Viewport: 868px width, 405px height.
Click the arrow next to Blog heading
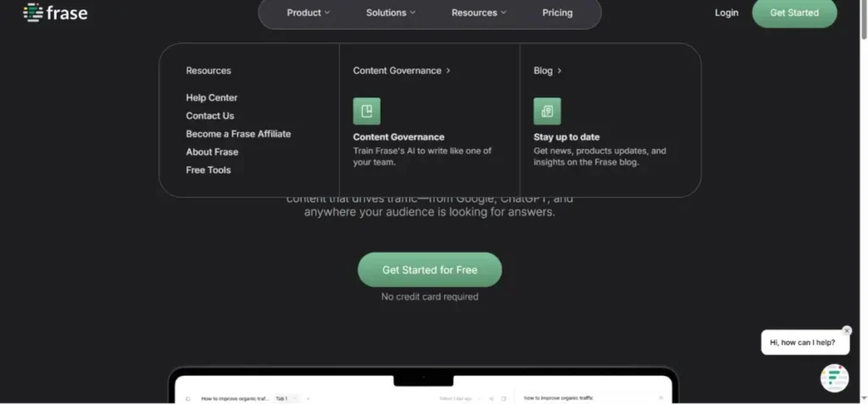click(x=559, y=71)
